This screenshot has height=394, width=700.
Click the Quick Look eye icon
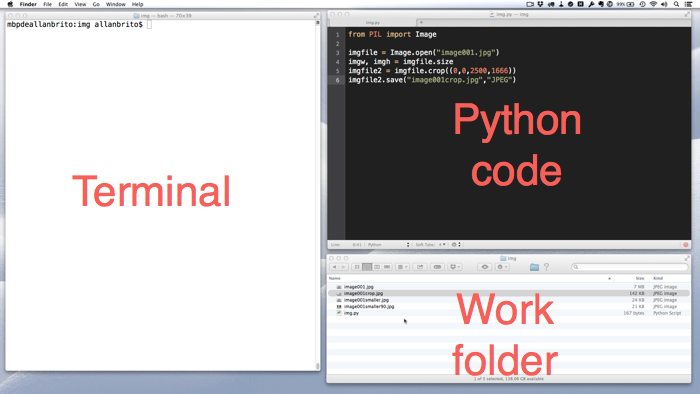click(x=484, y=267)
